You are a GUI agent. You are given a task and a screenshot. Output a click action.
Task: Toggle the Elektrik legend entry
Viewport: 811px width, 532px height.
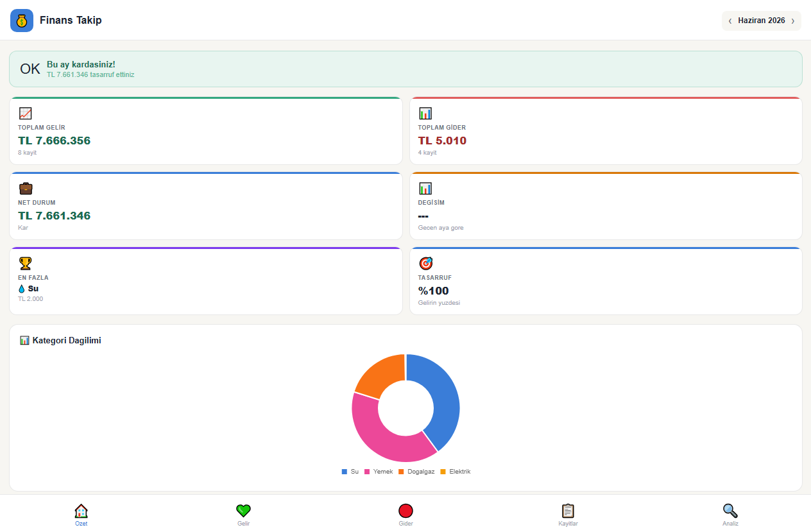pos(456,472)
